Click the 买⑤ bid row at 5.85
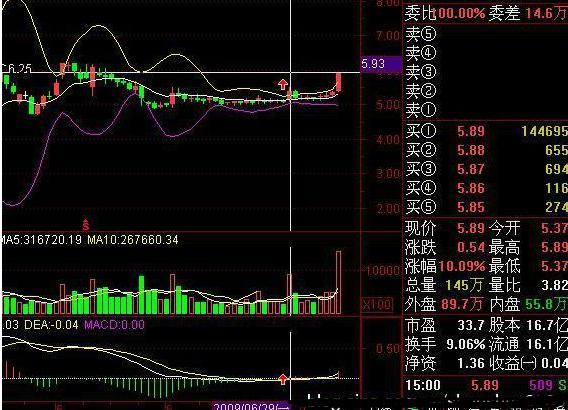 (486, 207)
